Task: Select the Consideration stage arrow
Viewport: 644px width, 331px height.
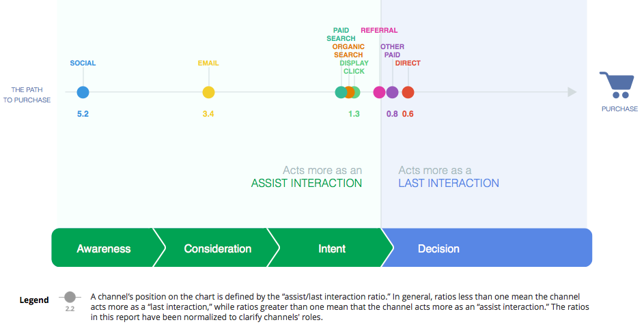Action: tap(217, 248)
